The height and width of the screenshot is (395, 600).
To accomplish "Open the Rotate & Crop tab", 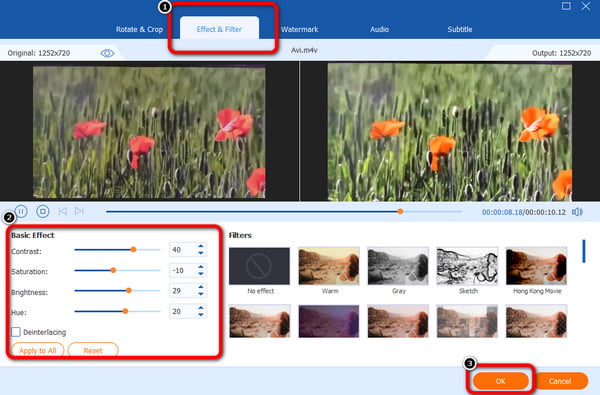I will tap(139, 29).
